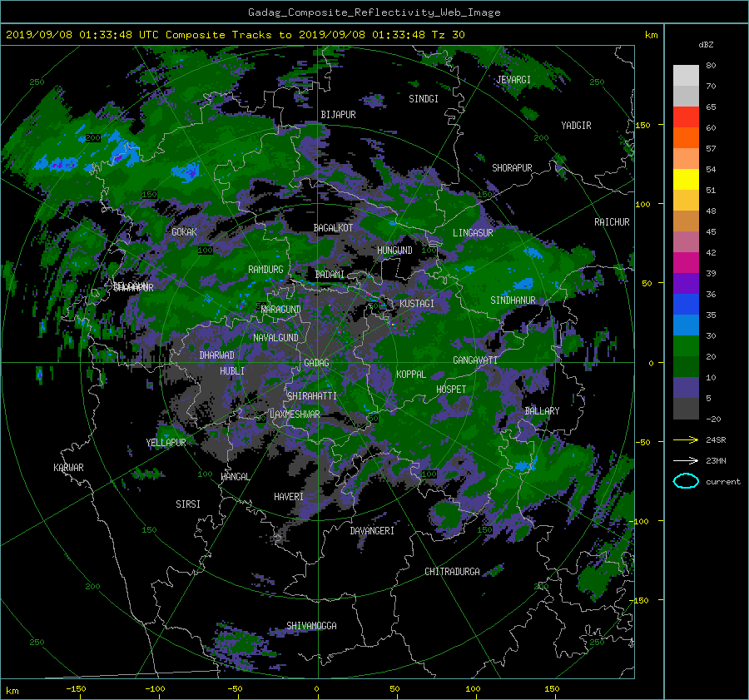
Task: Click the yellow 24SR arrow icon
Action: click(x=686, y=439)
